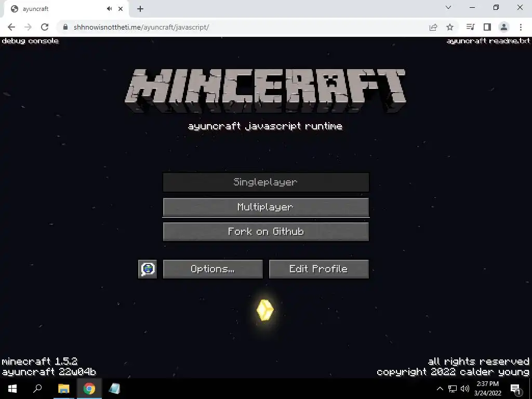The image size is (532, 399).
Task: Minimize the Chrome window
Action: (x=472, y=7)
